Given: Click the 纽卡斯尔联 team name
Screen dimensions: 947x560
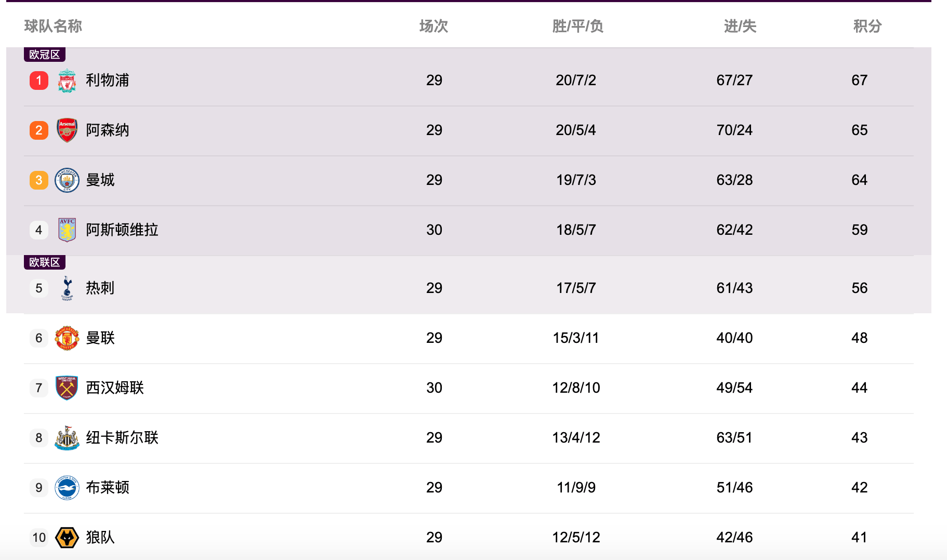Looking at the screenshot, I should (x=122, y=438).
